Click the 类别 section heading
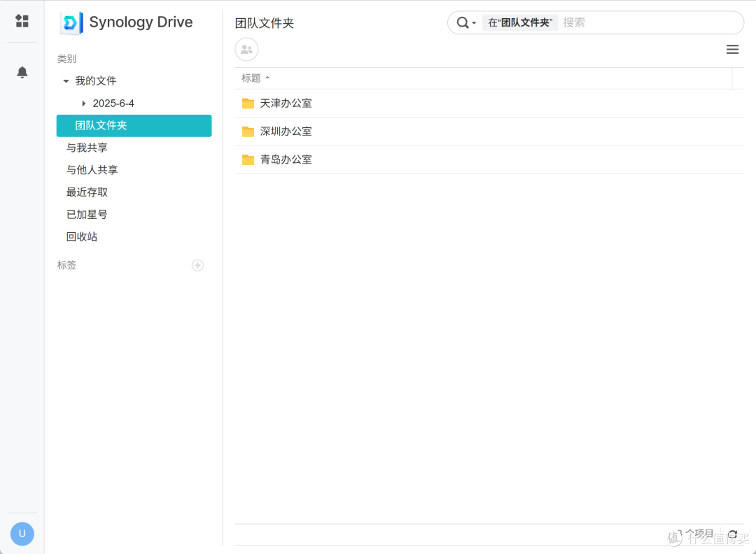 point(66,59)
